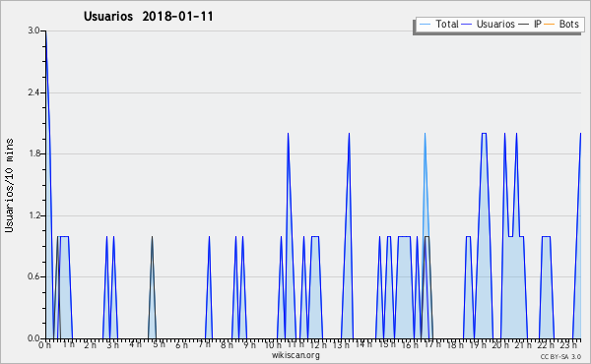This screenshot has width=591, height=364.
Task: Click the '18 h' x-axis label
Action: [455, 345]
